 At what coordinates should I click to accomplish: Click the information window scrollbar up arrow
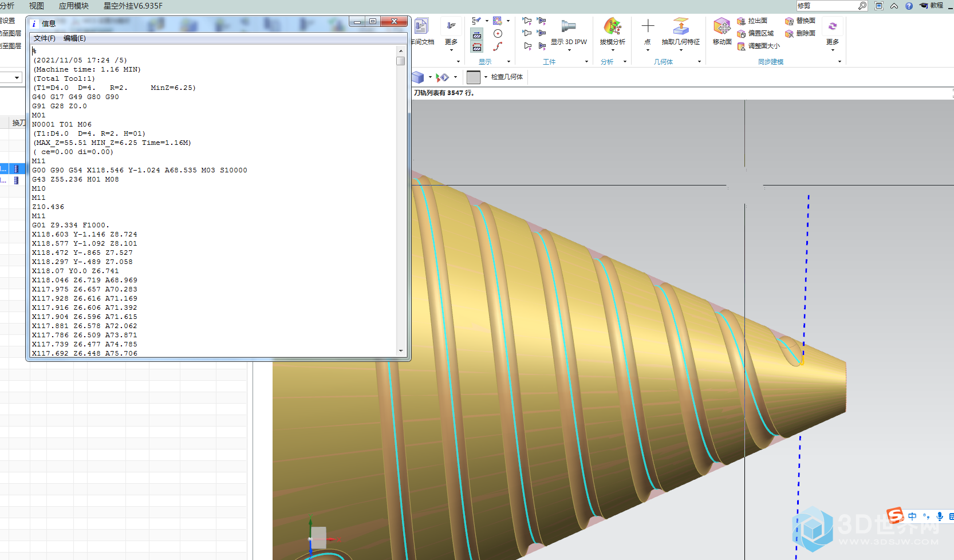(x=401, y=51)
